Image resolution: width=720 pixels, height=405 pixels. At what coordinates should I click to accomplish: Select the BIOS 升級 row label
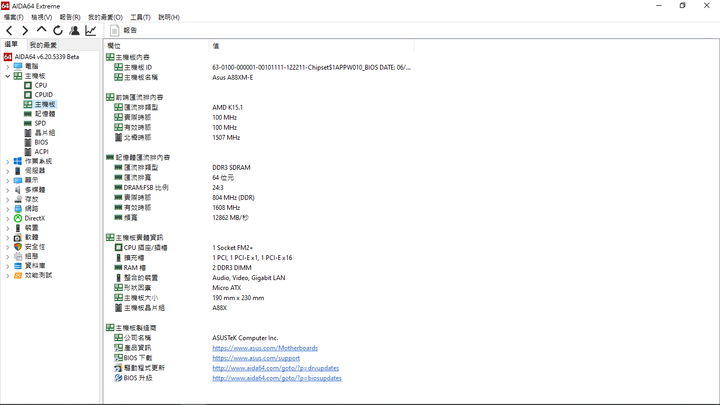[x=138, y=378]
